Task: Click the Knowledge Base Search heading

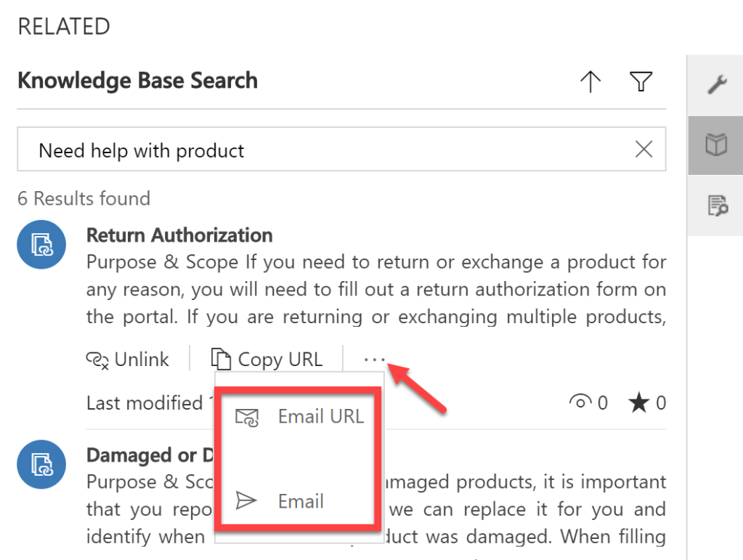Action: coord(137,80)
